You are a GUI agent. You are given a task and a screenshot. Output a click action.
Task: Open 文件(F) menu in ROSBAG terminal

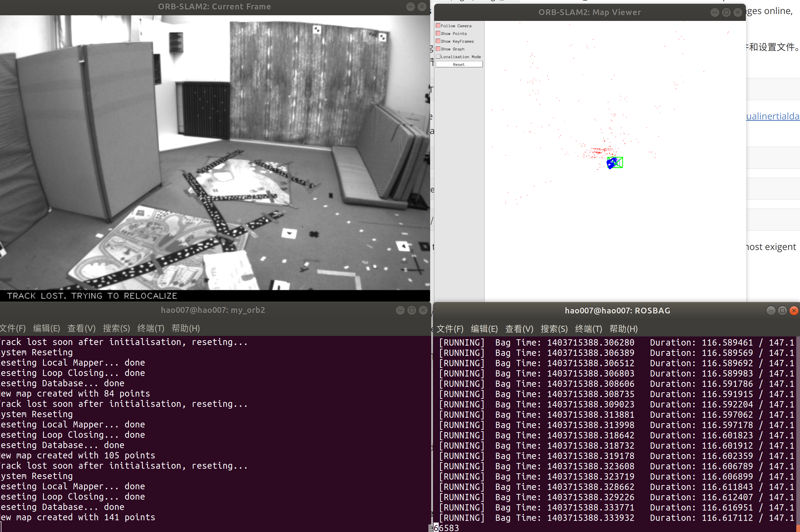click(x=450, y=329)
